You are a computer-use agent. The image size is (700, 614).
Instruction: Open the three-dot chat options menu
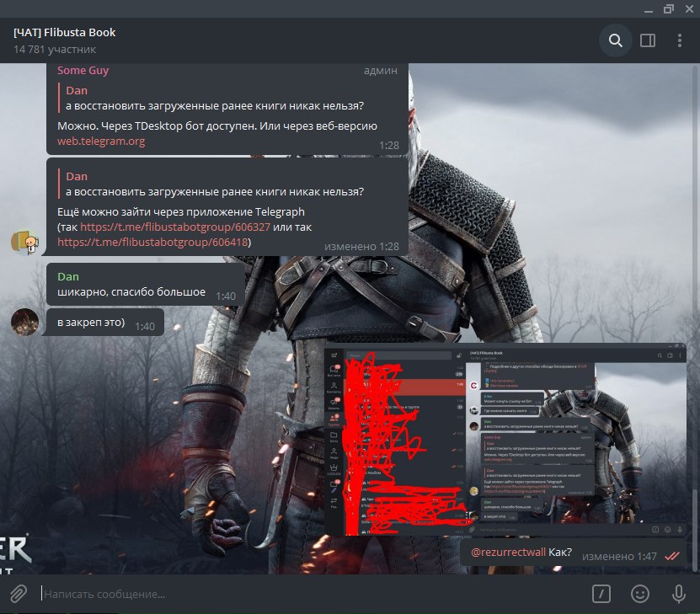tap(680, 40)
